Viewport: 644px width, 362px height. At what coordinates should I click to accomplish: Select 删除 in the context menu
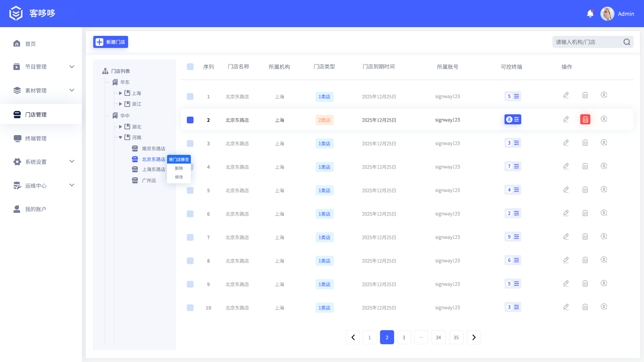pyautogui.click(x=179, y=168)
